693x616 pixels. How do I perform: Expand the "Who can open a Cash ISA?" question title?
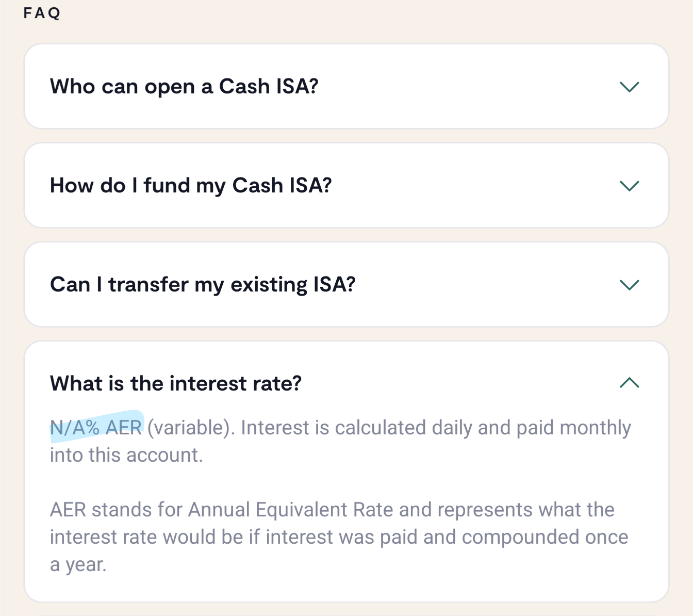[x=184, y=87]
